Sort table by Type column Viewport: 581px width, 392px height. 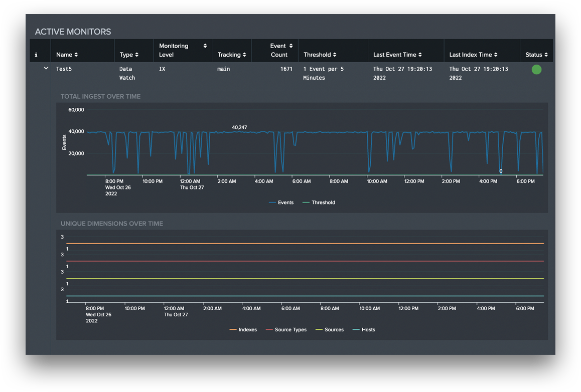coord(129,55)
